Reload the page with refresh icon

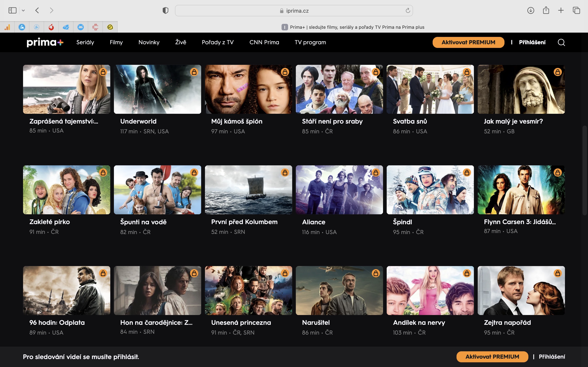(x=408, y=10)
